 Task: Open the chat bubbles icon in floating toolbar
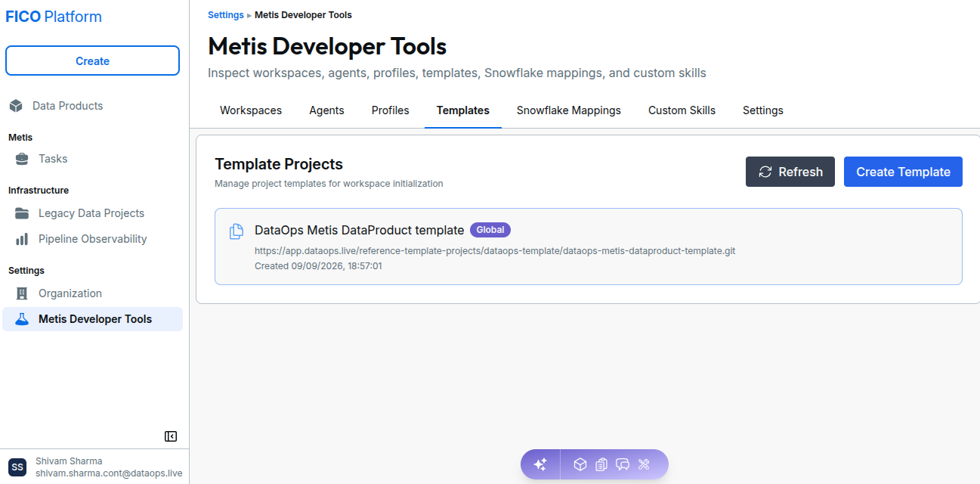click(x=623, y=464)
